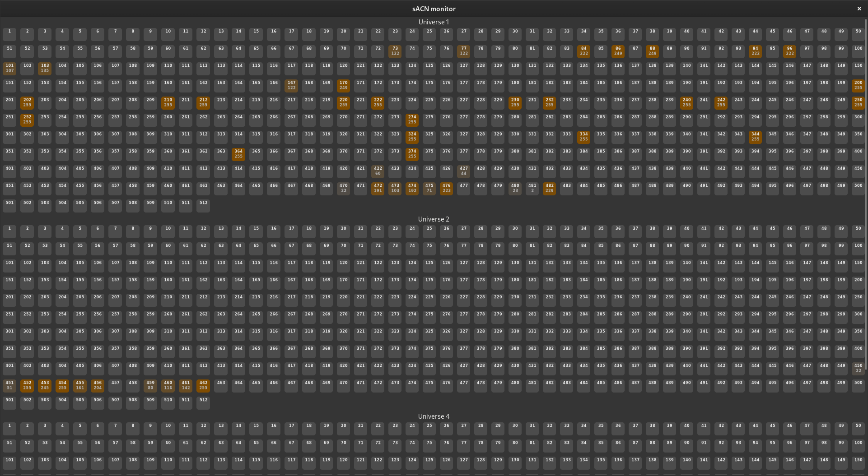This screenshot has height=476, width=868.
Task: Select Universe 1 channel 512
Action: [x=203, y=205]
